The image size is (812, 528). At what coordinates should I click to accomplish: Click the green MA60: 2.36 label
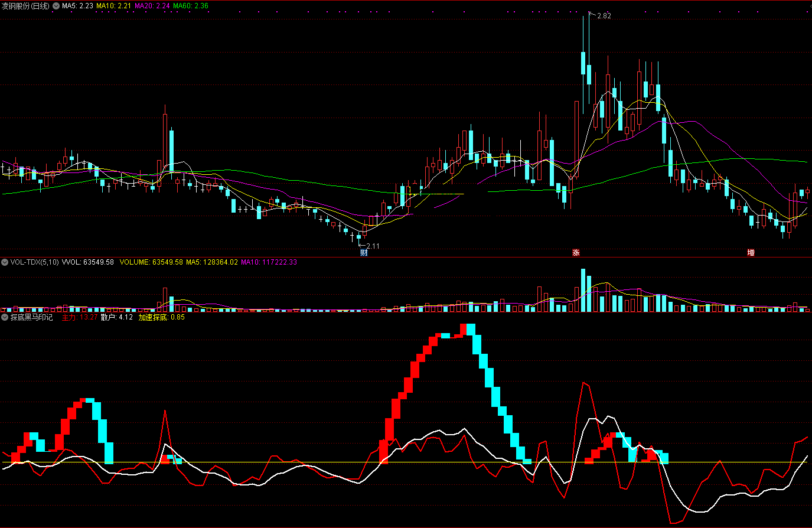[x=191, y=6]
